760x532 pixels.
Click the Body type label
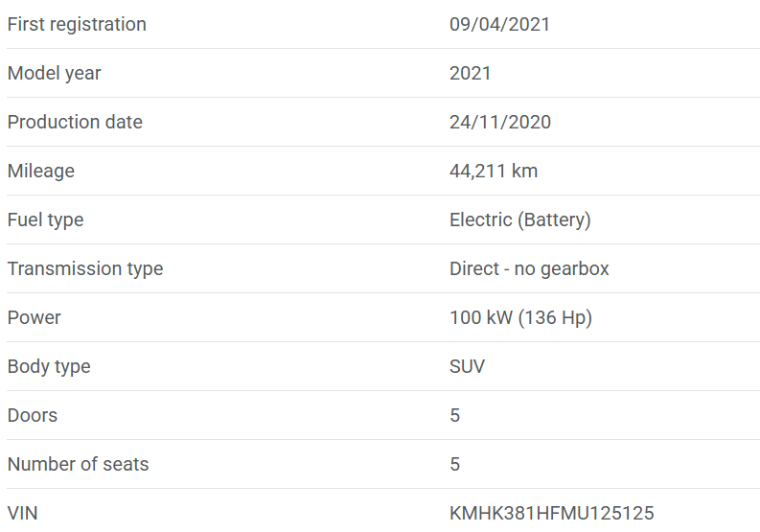[x=49, y=367]
